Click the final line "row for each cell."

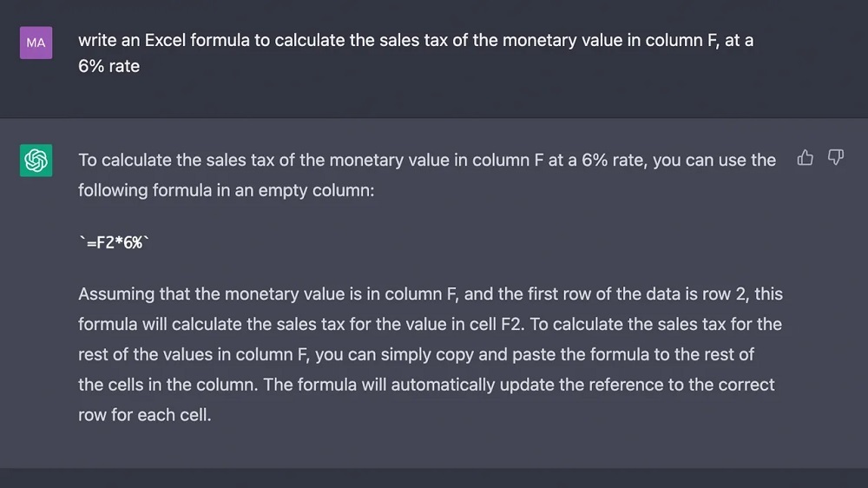pos(144,414)
